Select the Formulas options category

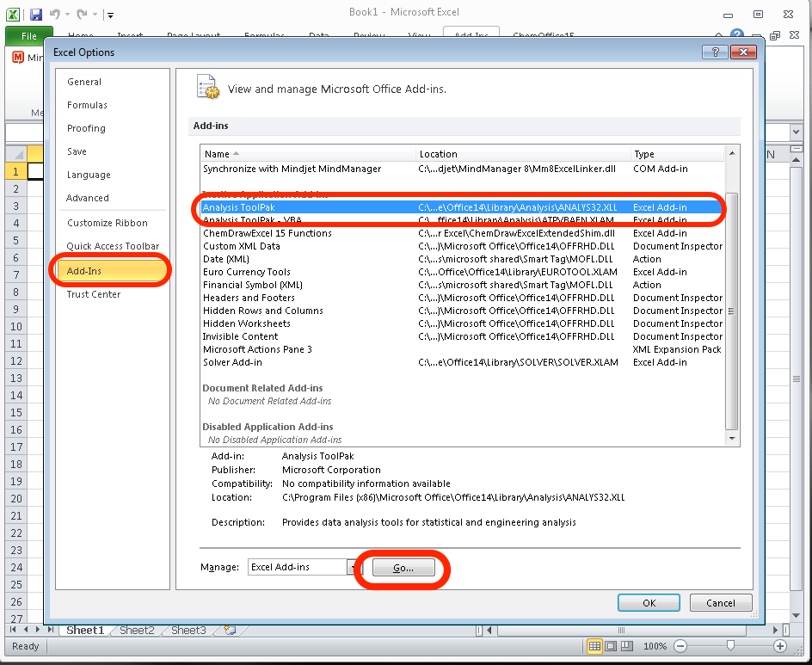click(x=87, y=105)
